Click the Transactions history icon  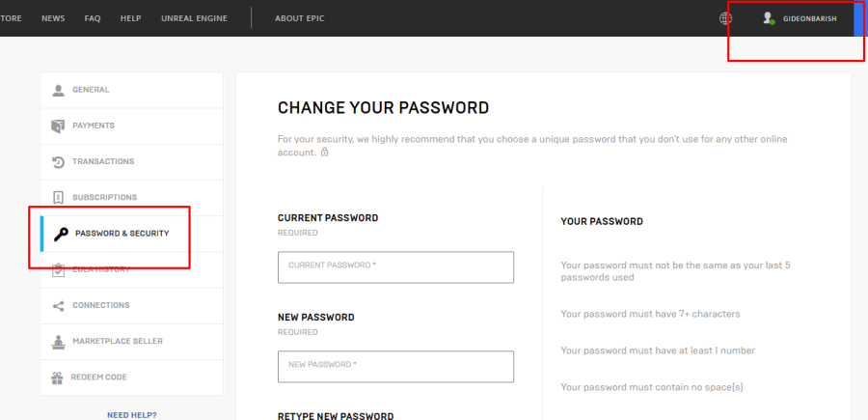pos(58,161)
